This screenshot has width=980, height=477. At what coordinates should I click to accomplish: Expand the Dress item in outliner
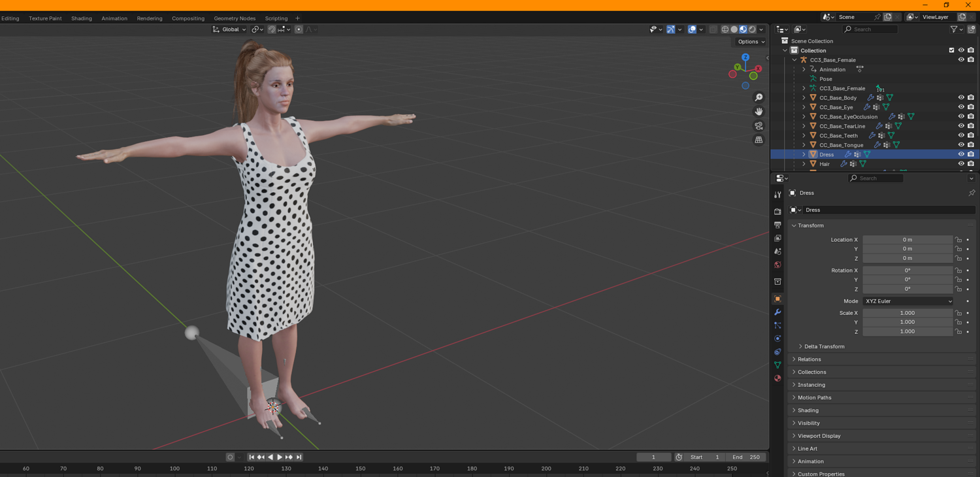(804, 154)
